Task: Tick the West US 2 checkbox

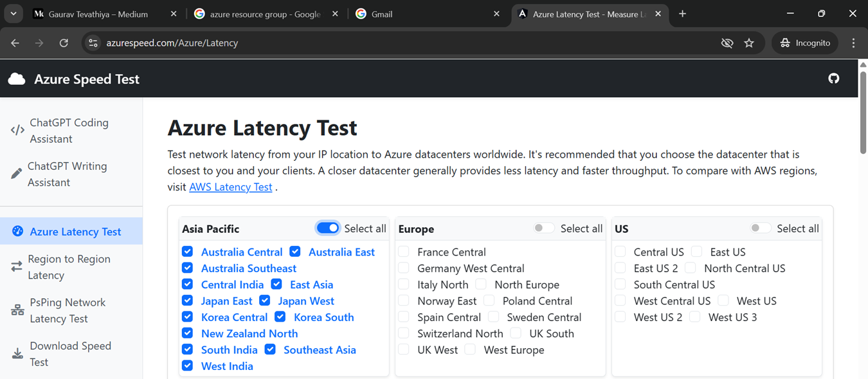Action: click(x=620, y=317)
